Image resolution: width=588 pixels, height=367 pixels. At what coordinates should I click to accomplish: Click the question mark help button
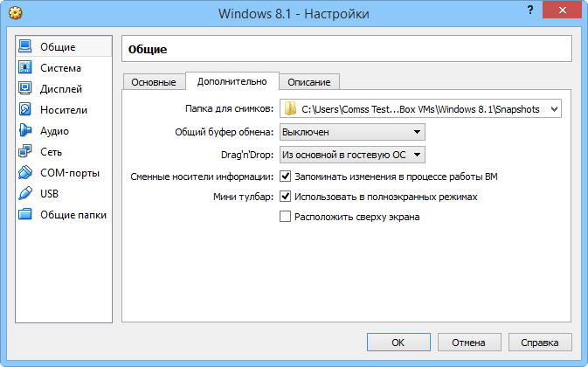point(530,10)
